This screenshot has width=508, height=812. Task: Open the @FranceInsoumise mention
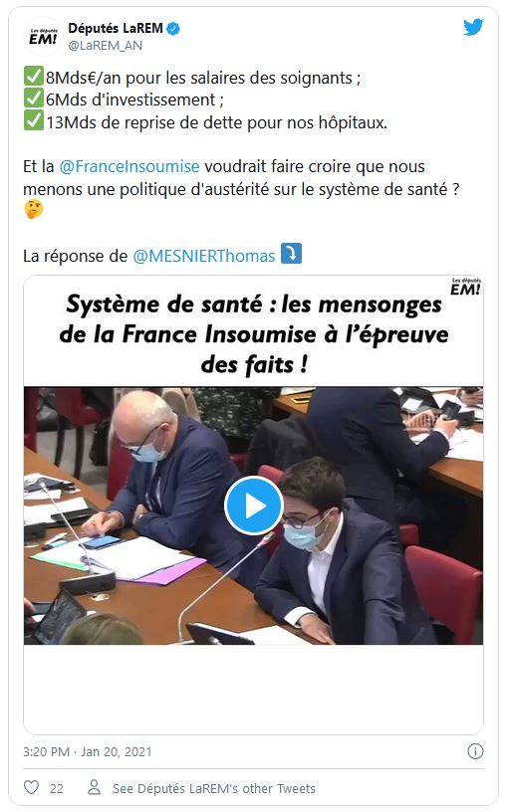tap(129, 166)
